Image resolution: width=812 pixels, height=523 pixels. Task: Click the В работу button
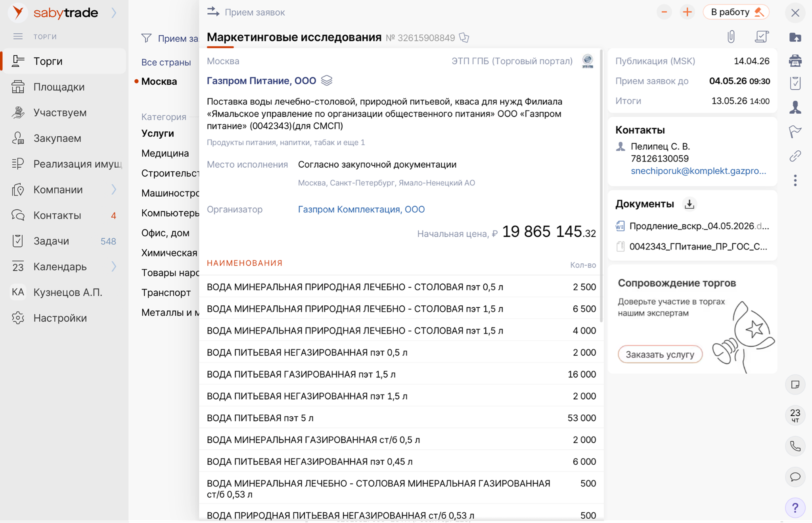coord(736,12)
